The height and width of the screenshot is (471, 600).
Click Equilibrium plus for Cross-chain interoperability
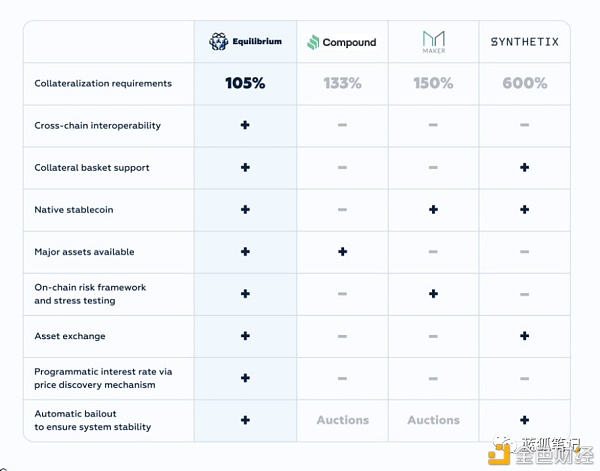click(245, 125)
